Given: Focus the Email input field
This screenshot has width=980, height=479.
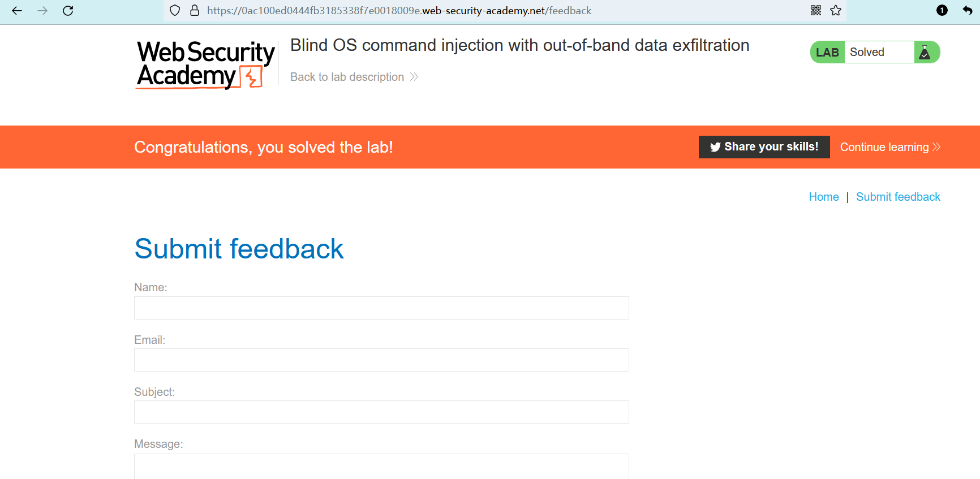Looking at the screenshot, I should click(x=381, y=360).
